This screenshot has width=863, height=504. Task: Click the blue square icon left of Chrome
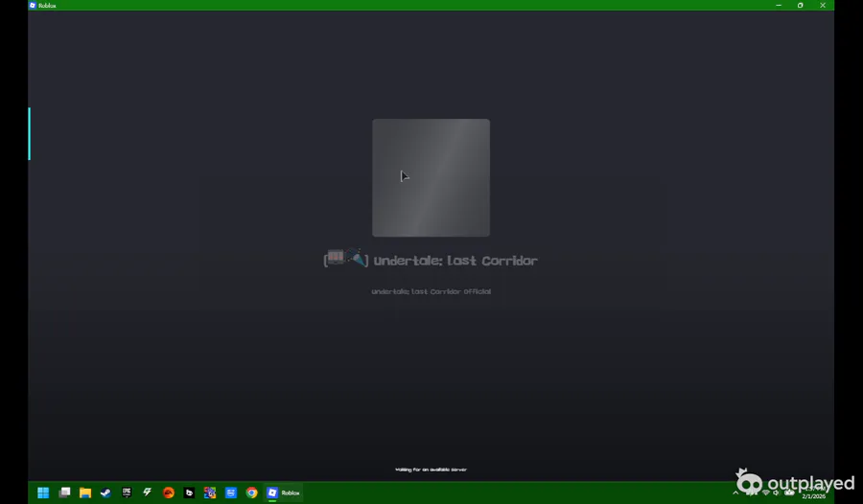coord(230,493)
